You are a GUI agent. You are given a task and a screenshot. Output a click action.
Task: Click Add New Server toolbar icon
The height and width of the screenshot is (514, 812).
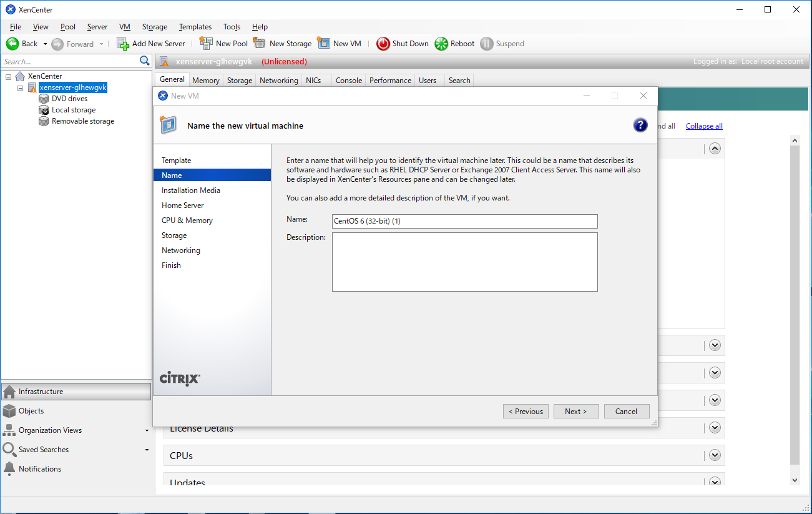click(123, 43)
